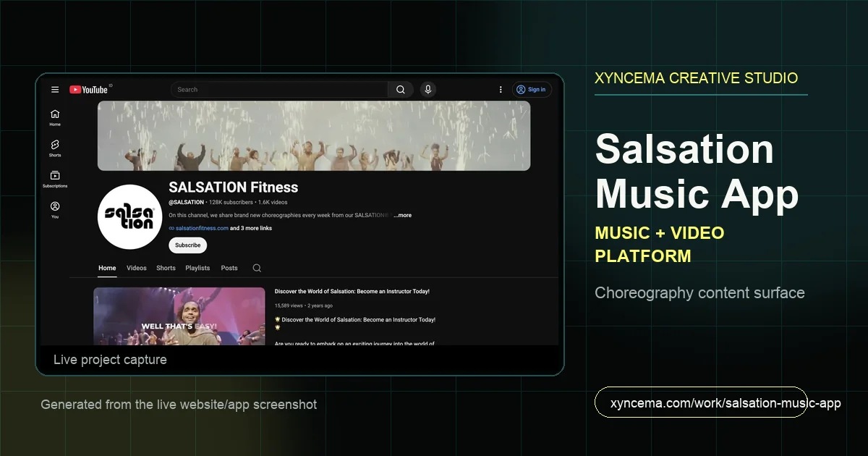Switch to the Playlists tab

197,268
